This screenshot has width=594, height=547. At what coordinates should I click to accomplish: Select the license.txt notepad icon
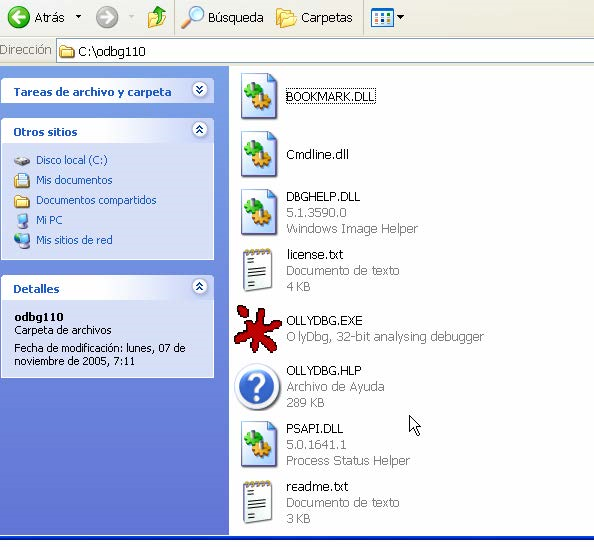coord(258,270)
